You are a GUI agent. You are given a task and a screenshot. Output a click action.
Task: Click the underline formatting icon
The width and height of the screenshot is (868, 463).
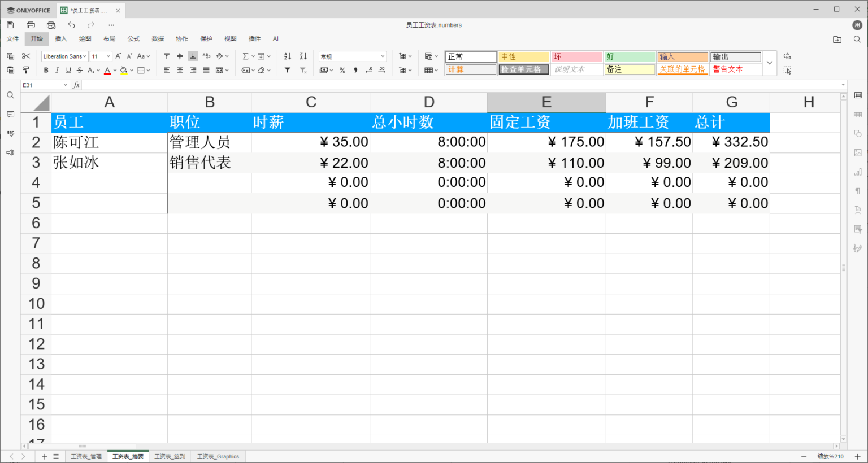(x=68, y=70)
